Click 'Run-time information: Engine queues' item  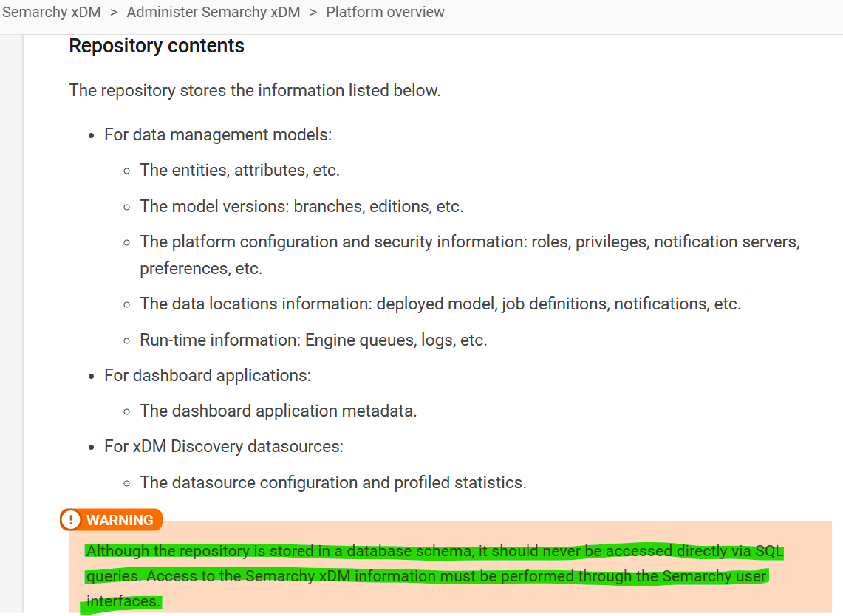pyautogui.click(x=313, y=340)
